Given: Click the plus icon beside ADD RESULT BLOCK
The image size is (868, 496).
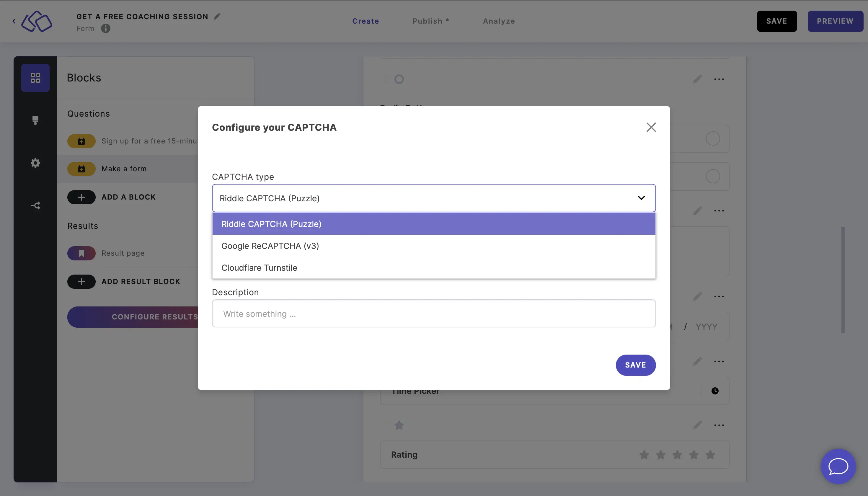Looking at the screenshot, I should 81,281.
